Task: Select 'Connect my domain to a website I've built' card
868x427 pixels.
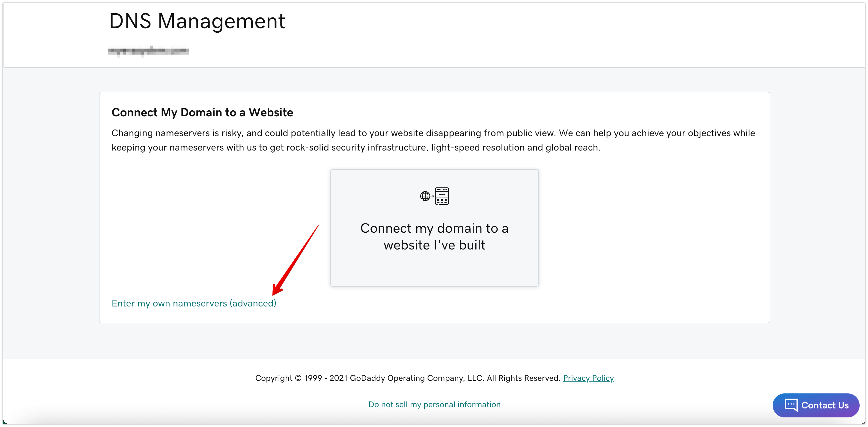Action: point(434,228)
